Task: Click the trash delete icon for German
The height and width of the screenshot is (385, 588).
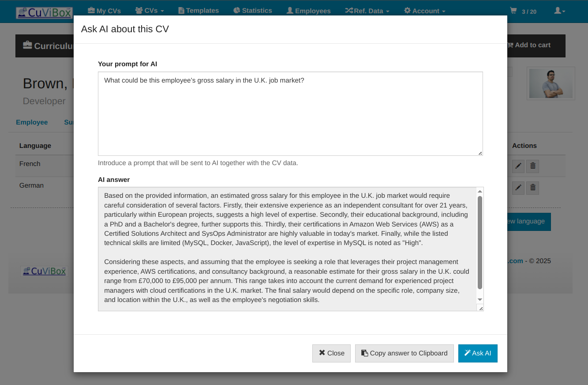Action: pos(533,188)
